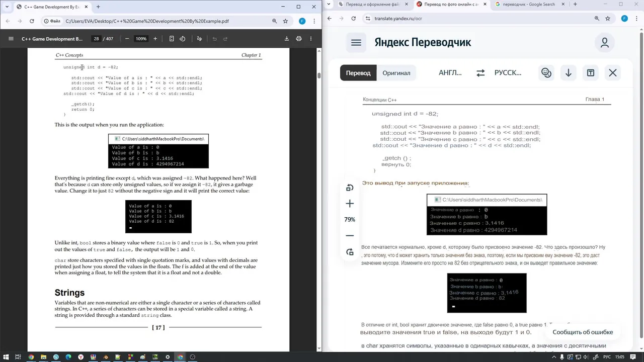644x362 pixels.
Task: Click the РУС language indicator in tray
Action: pyautogui.click(x=607, y=357)
